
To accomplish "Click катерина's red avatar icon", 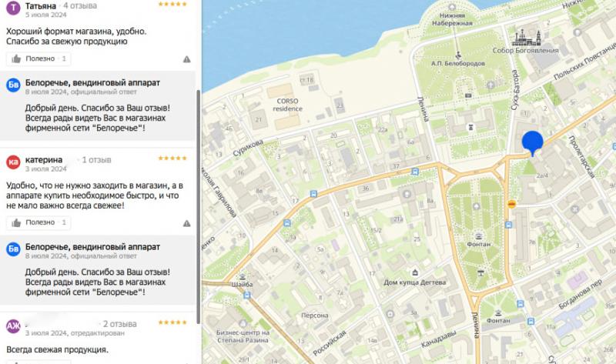I will pyautogui.click(x=13, y=162).
